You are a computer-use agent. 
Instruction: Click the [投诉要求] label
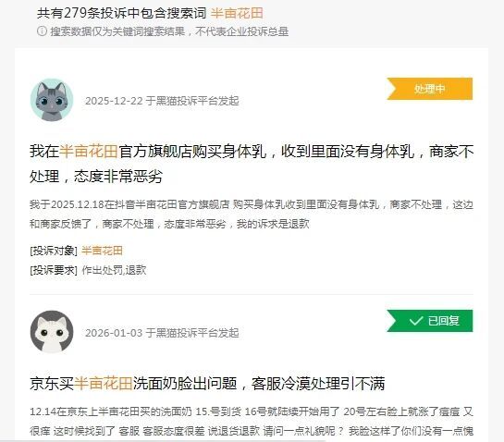54,270
